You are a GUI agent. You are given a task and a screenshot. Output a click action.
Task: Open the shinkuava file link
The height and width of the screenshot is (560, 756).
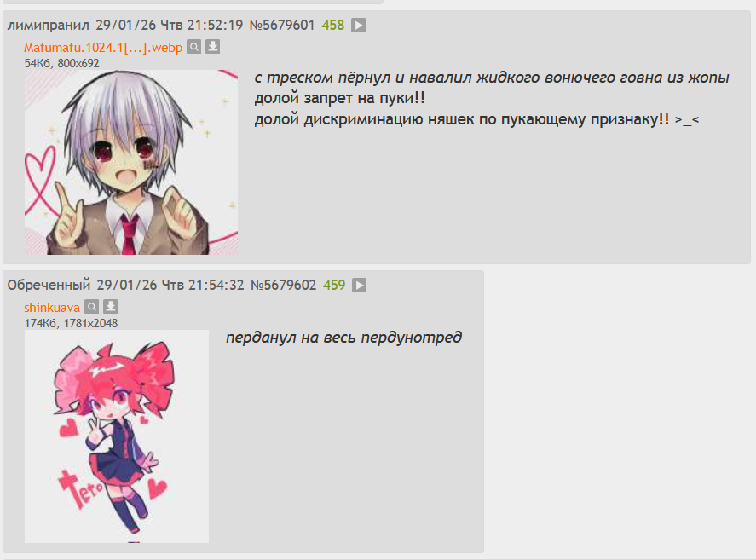click(x=52, y=307)
